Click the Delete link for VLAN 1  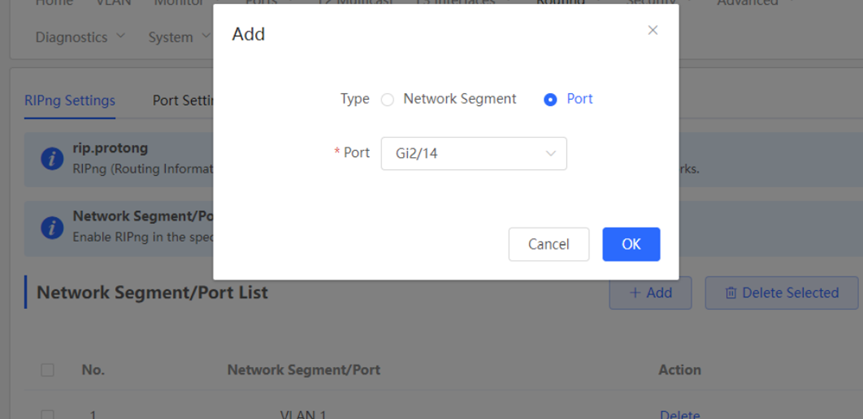tap(680, 415)
